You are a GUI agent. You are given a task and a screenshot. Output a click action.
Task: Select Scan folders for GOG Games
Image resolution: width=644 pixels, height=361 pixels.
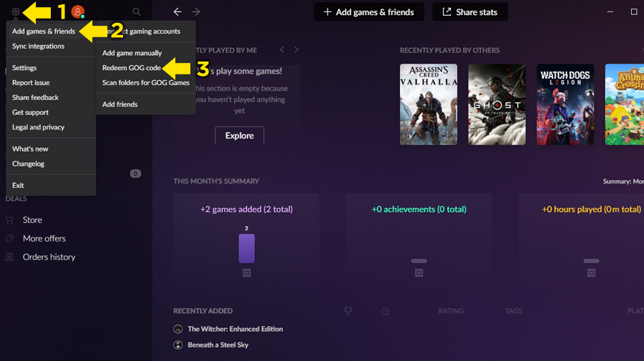click(145, 83)
